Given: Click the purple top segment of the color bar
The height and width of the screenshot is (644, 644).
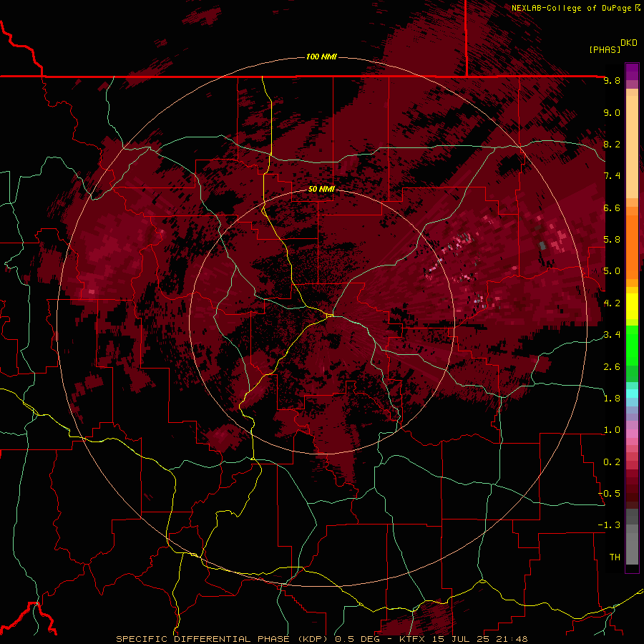Looking at the screenshot, I should click(632, 72).
